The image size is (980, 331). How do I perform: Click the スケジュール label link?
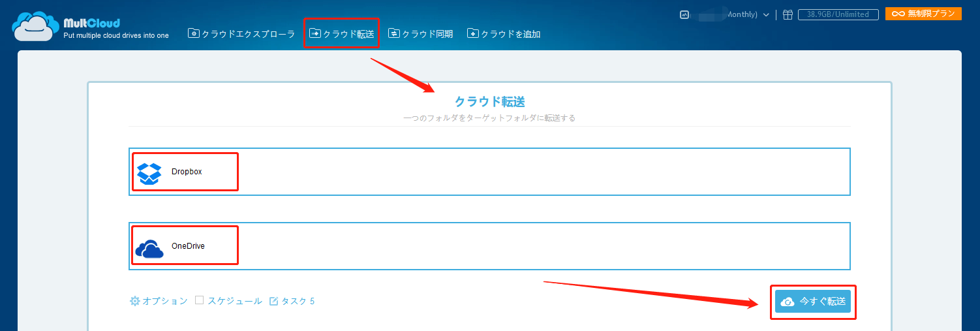(235, 301)
